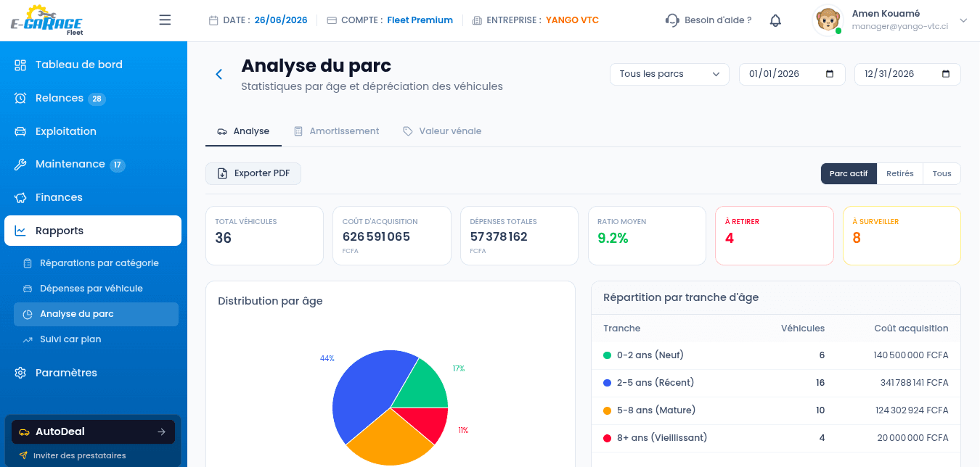Click the AutoDeal button
The image size is (980, 467).
tap(93, 431)
